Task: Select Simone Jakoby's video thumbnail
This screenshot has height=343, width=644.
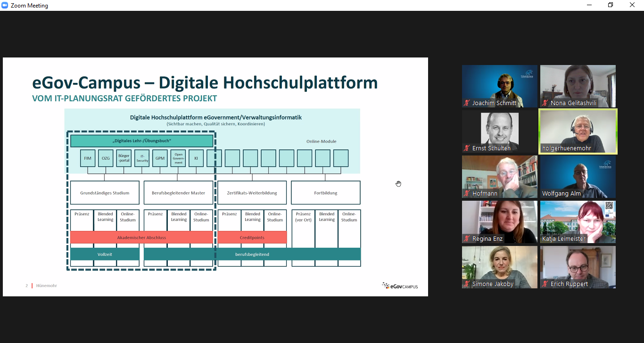Action: [x=500, y=267]
